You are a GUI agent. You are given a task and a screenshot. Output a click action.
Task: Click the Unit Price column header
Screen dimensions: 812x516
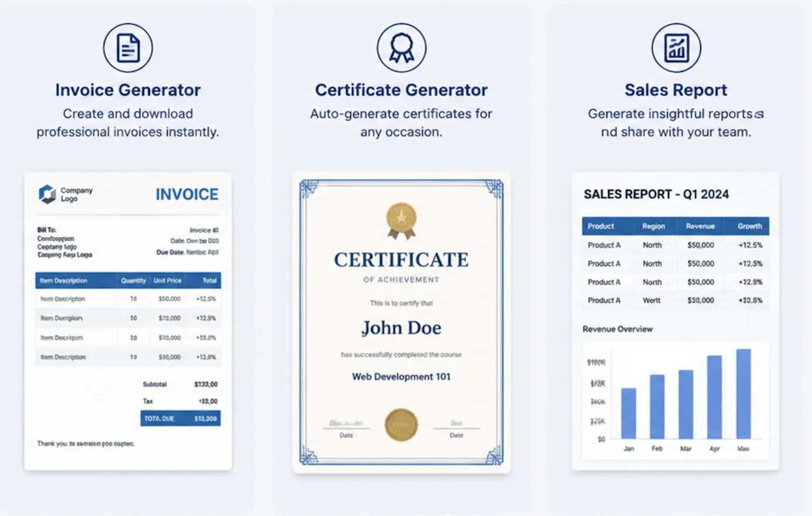point(168,280)
